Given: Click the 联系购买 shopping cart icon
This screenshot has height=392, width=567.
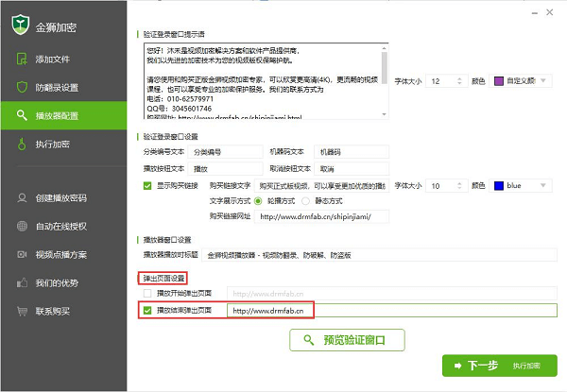Looking at the screenshot, I should click(22, 311).
